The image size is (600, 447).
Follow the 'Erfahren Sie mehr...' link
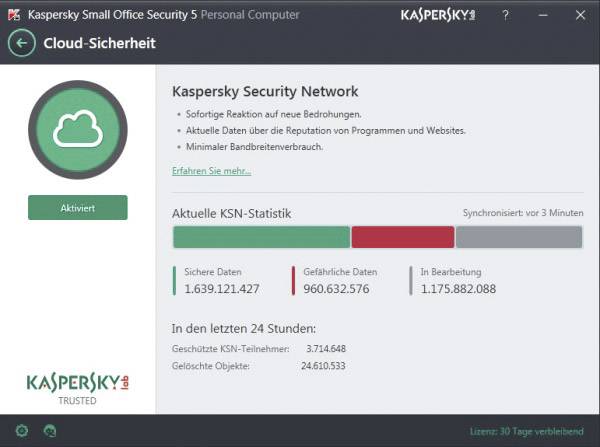pos(212,171)
